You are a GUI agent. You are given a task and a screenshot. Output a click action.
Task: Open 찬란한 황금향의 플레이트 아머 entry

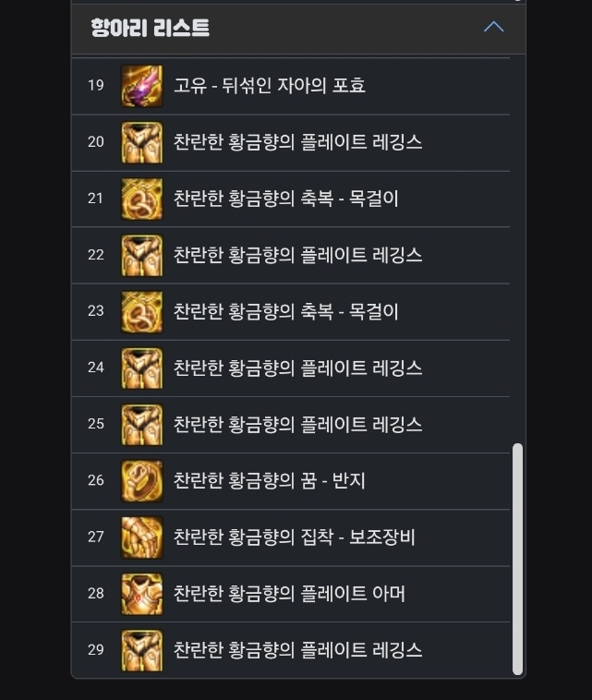tap(289, 593)
